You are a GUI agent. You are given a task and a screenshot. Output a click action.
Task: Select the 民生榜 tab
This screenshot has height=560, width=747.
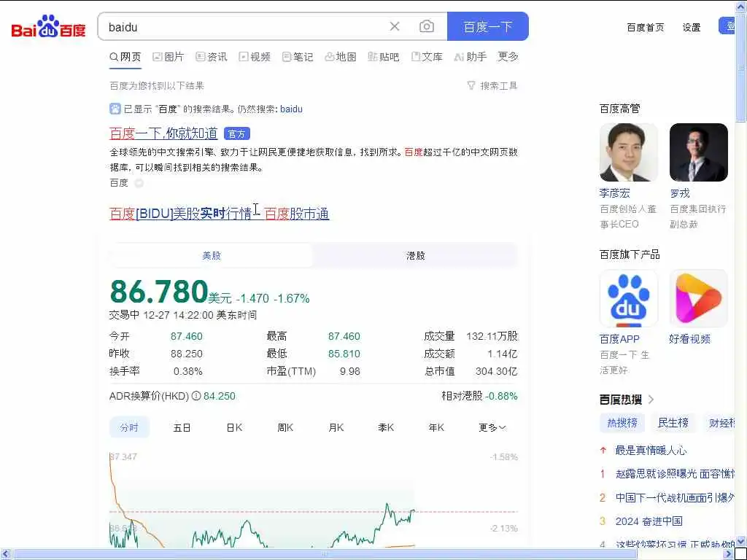673,423
